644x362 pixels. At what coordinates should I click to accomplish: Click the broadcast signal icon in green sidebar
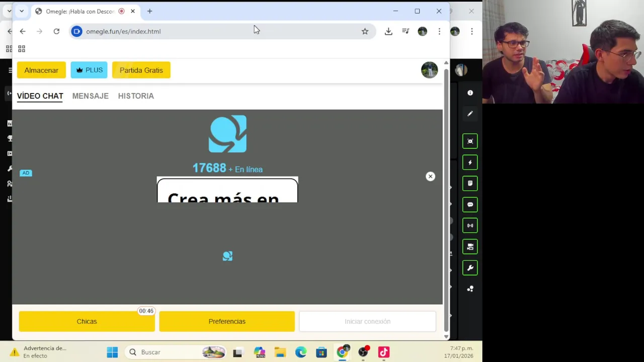470,226
